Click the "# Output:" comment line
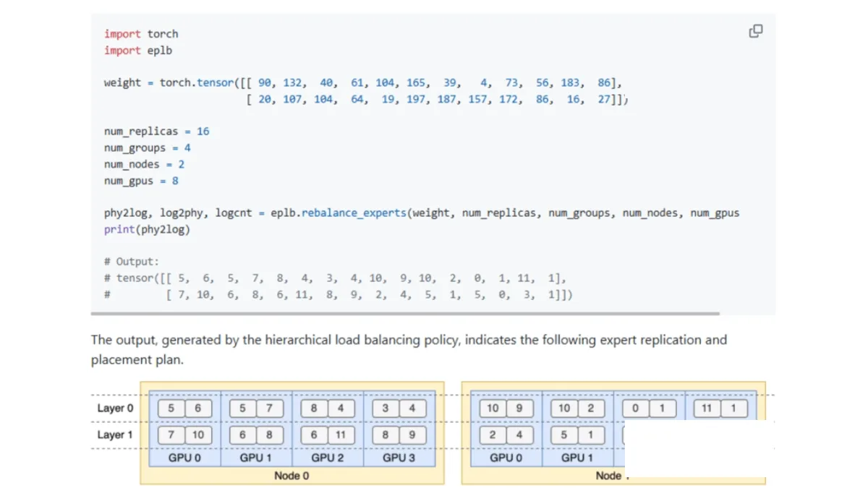This screenshot has width=868, height=488. (x=132, y=262)
